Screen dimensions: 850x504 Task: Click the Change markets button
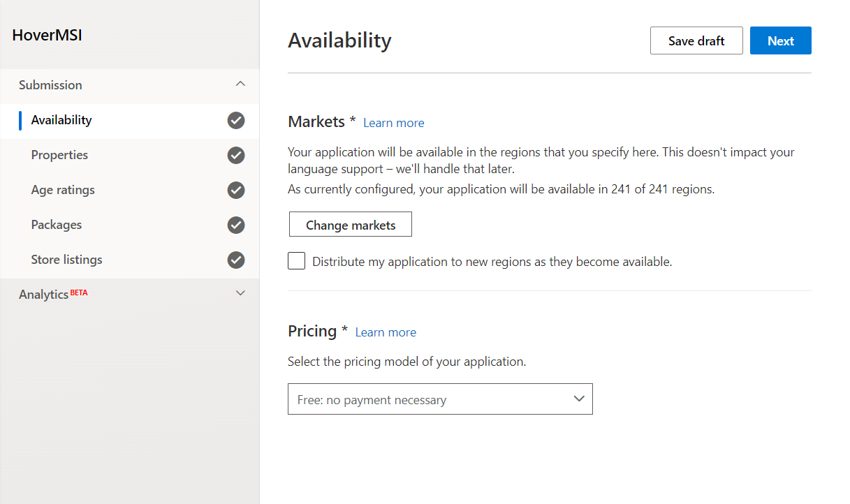[x=351, y=225]
